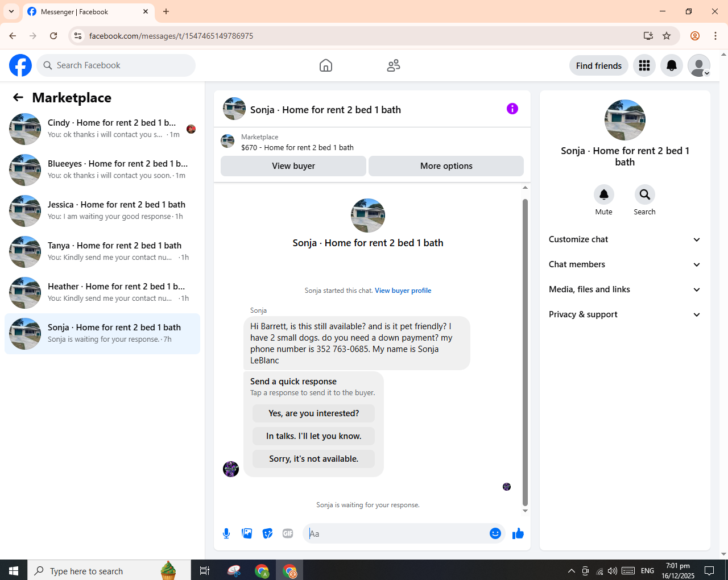Open Chrome from the taskbar

[x=262, y=570]
